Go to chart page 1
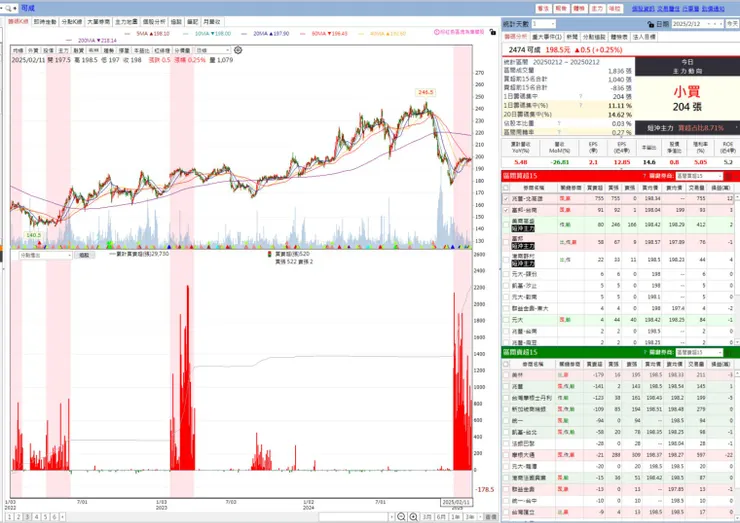Viewport: 740px width, 523px height. [x=9, y=517]
